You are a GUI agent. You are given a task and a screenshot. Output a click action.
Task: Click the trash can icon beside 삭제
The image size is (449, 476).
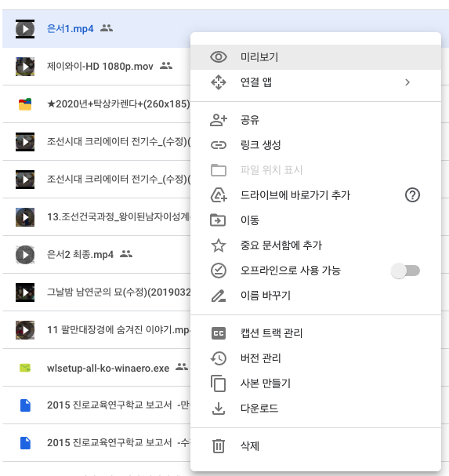click(x=219, y=446)
